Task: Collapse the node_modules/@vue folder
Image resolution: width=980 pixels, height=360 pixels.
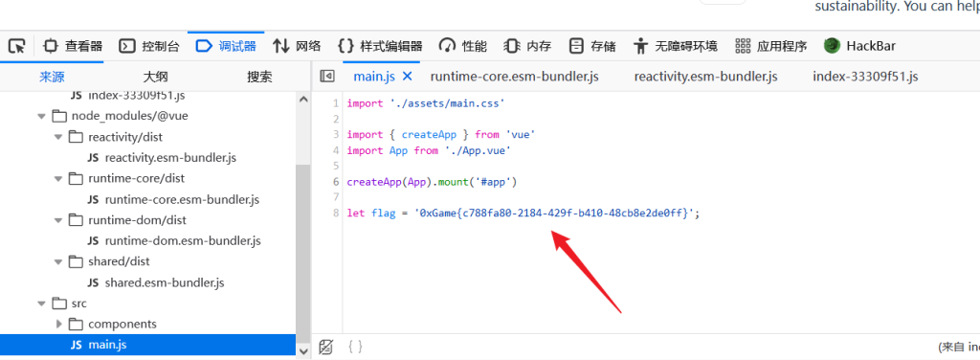Action: (x=41, y=116)
